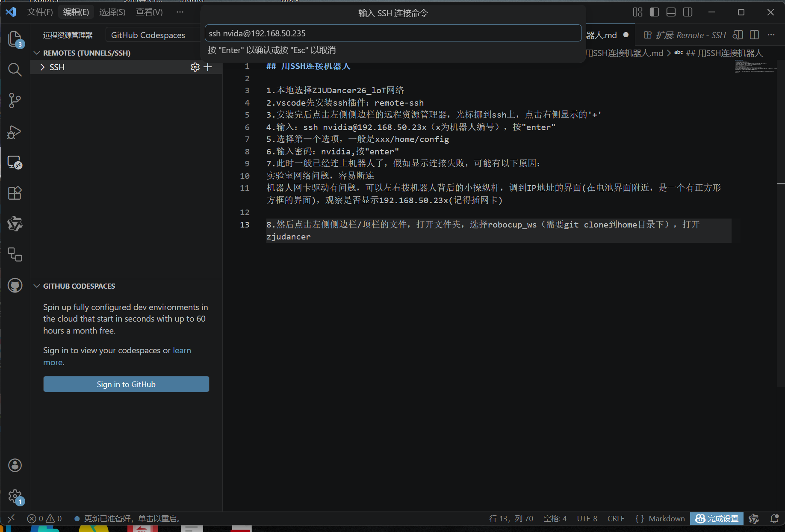This screenshot has width=785, height=532.
Task: Open the Explorer view in activity bar
Action: pyautogui.click(x=15, y=38)
